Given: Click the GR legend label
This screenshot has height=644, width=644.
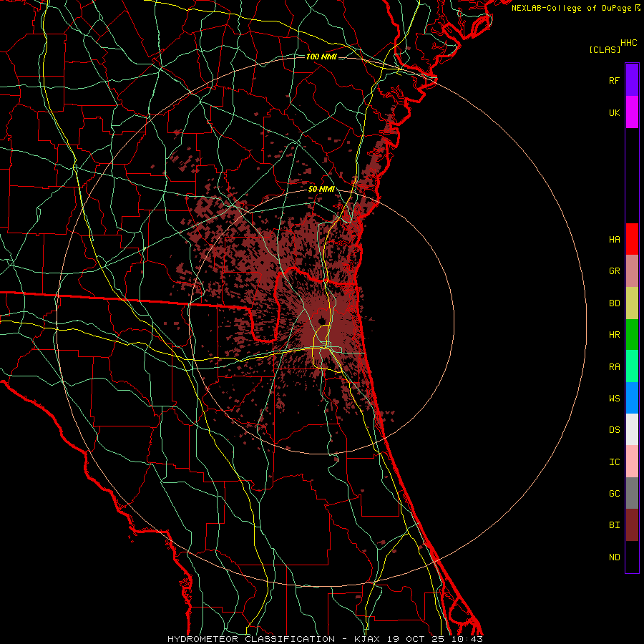Looking at the screenshot, I should pyautogui.click(x=614, y=271).
